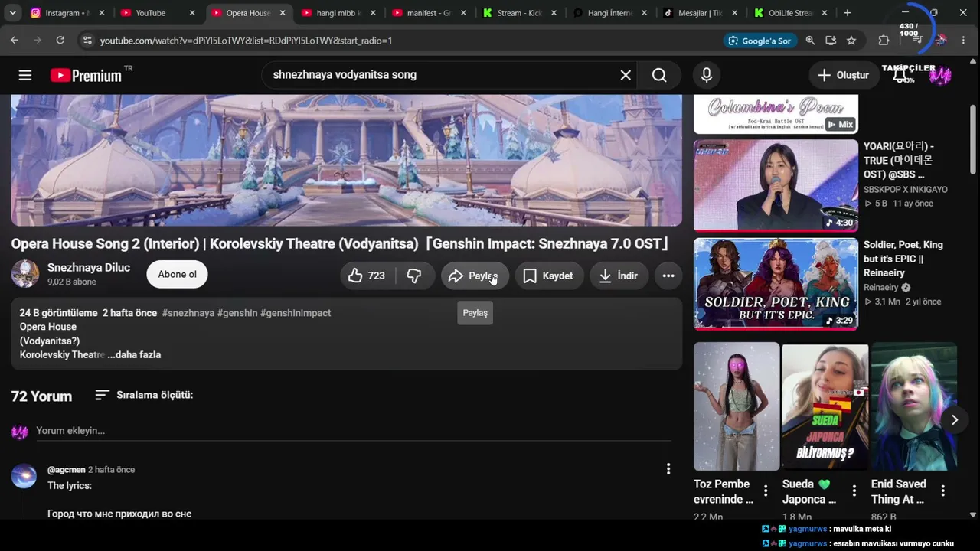Image resolution: width=980 pixels, height=551 pixels.
Task: Open more actions menu beside İndir
Action: [x=668, y=275]
